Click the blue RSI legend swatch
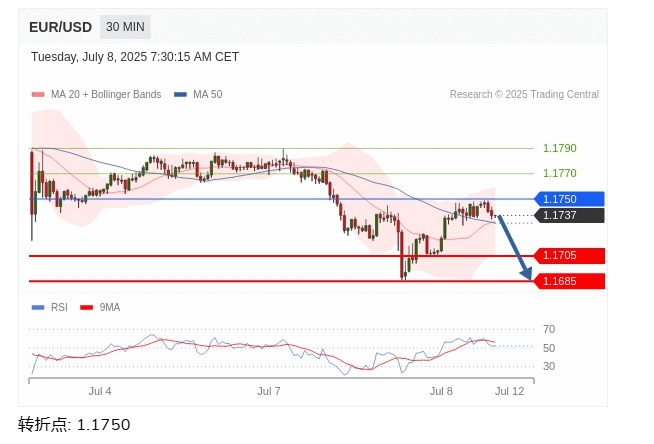This screenshot has height=444, width=654. 38,308
